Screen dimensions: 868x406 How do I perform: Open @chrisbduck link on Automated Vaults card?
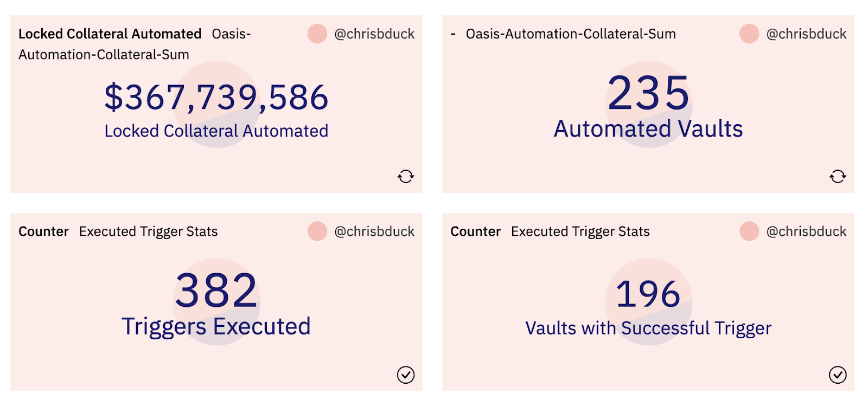tap(806, 34)
